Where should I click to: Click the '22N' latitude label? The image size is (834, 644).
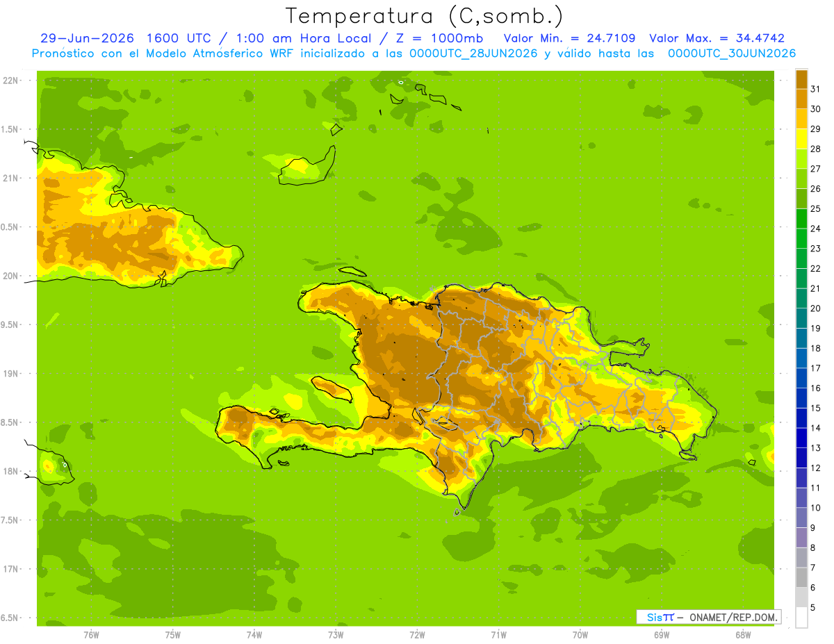pyautogui.click(x=11, y=81)
